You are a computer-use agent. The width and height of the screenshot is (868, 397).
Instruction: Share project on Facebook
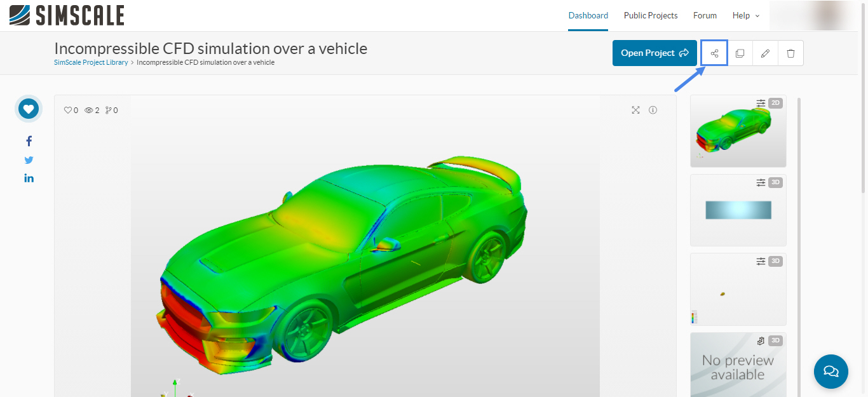pos(29,141)
